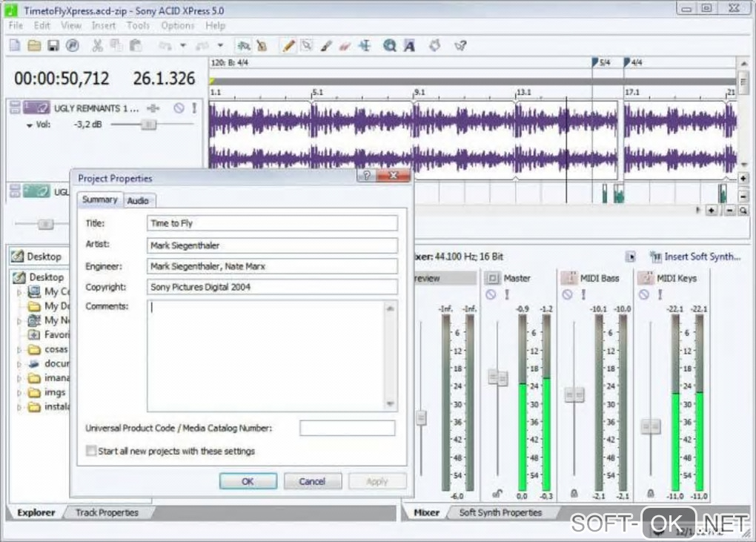Click the Copy toolbar icon
756x542 pixels.
tap(116, 46)
